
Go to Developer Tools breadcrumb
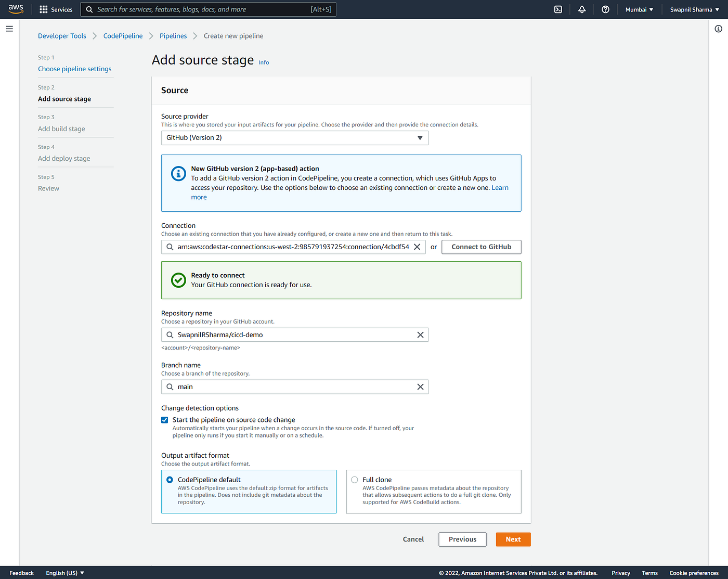[62, 36]
